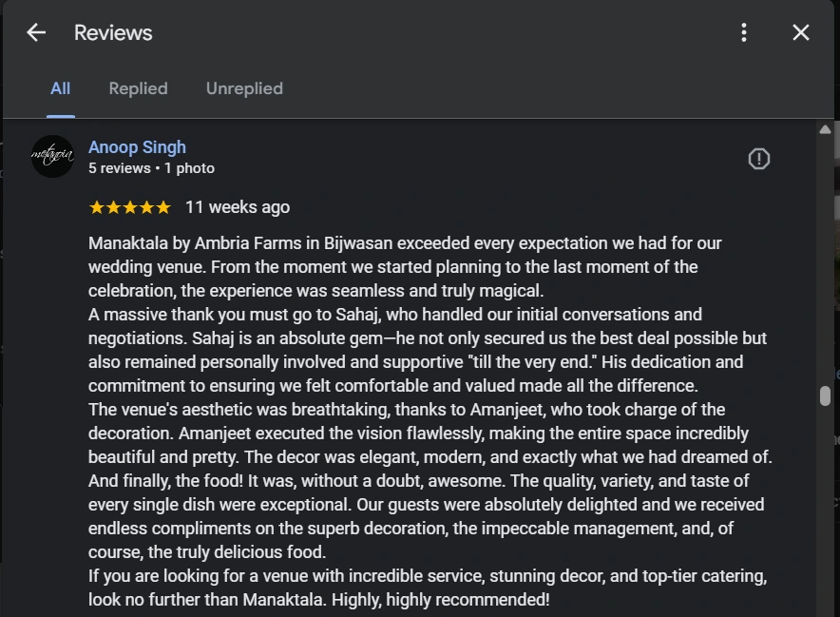Click the review's opening line mentioning Ambria Farms
840x617 pixels.
[x=405, y=243]
